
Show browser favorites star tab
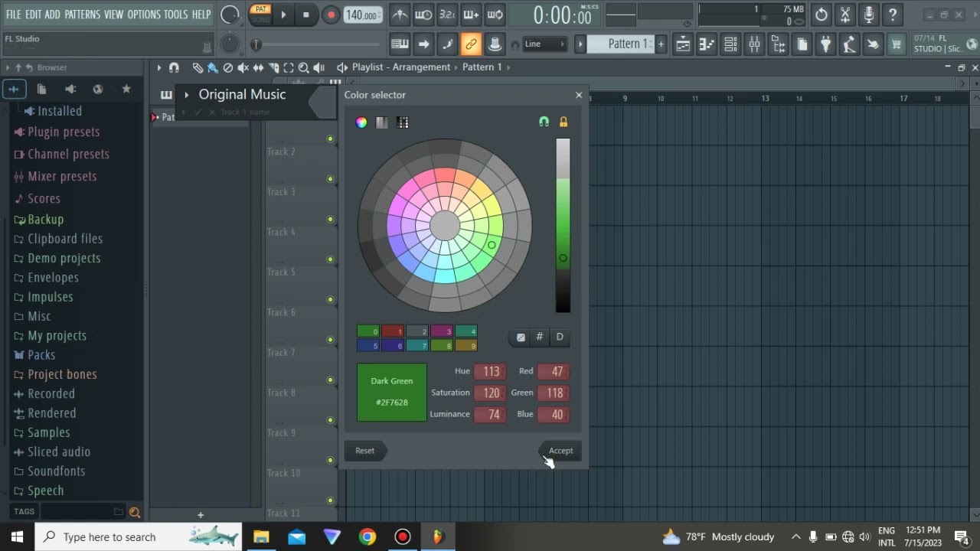[x=126, y=89]
